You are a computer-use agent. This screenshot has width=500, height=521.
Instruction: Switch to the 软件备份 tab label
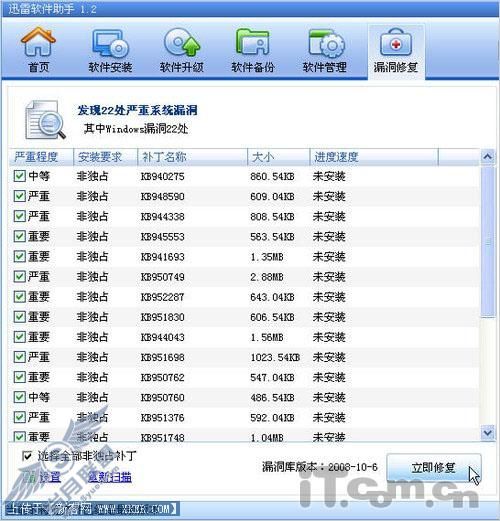coord(253,67)
